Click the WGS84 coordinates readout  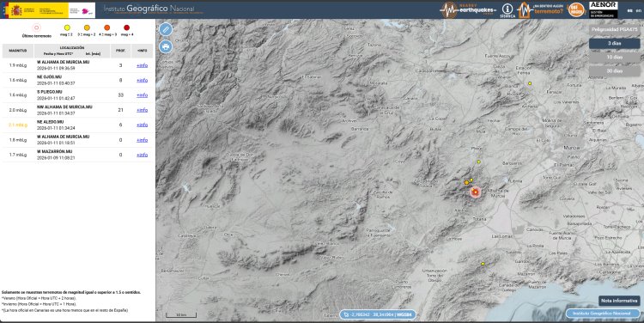coord(378,314)
